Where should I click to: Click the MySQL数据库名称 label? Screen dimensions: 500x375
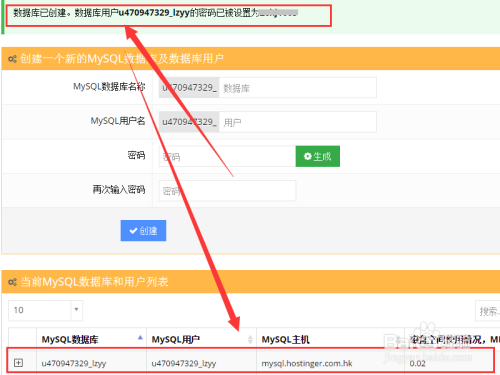click(109, 87)
